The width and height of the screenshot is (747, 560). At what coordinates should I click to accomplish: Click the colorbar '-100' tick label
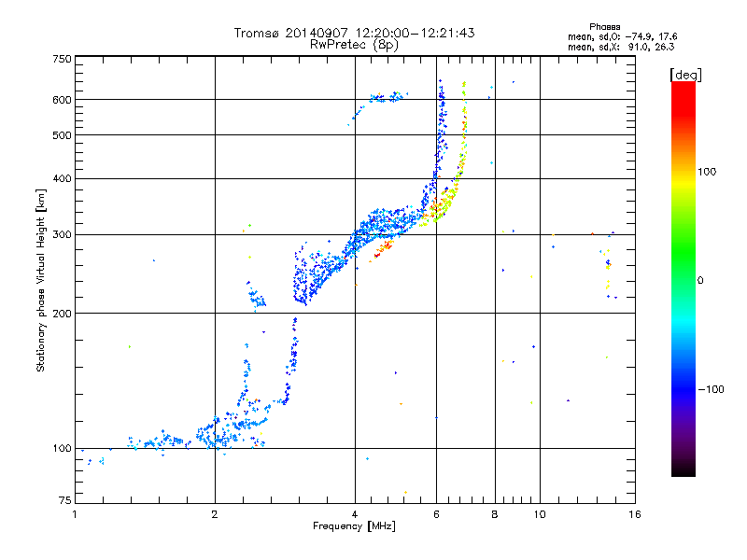coord(711,389)
